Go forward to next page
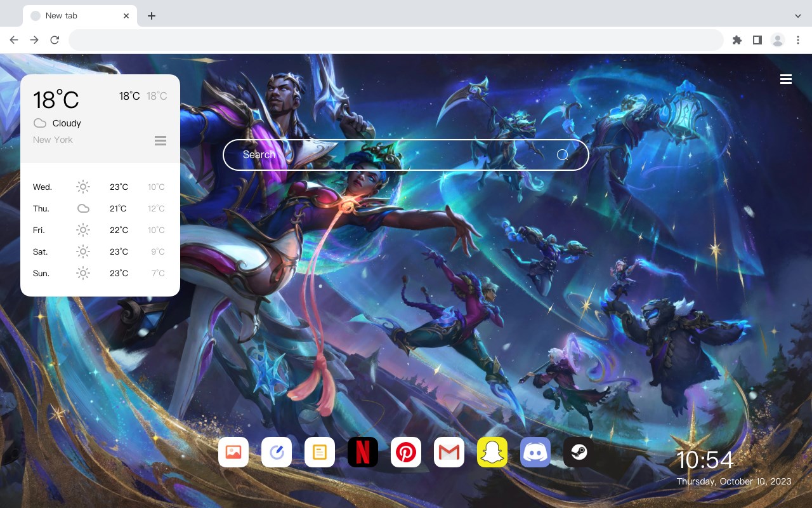This screenshot has width=812, height=508. [34, 40]
